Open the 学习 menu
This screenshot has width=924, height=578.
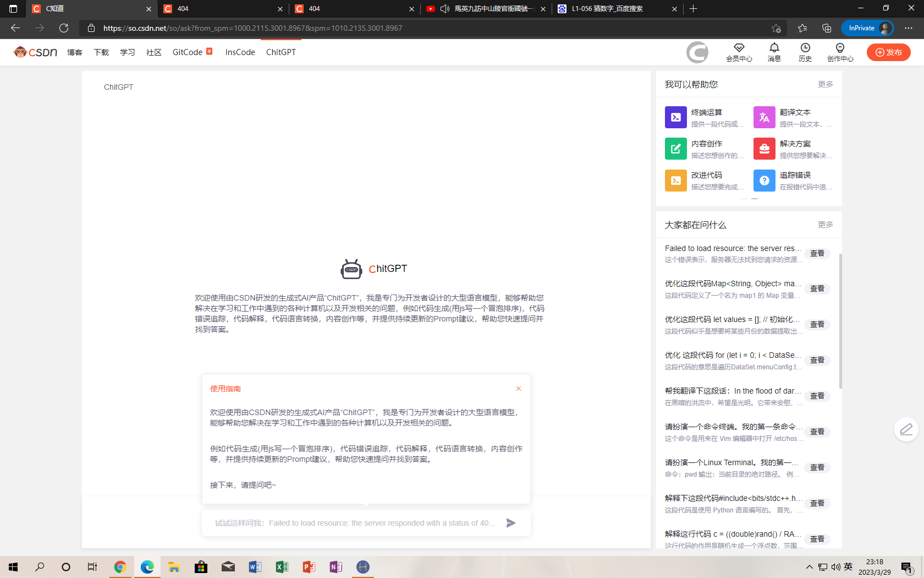click(x=128, y=52)
